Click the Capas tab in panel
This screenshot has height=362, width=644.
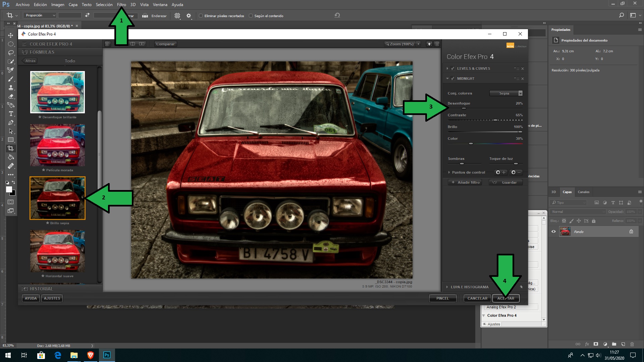567,192
